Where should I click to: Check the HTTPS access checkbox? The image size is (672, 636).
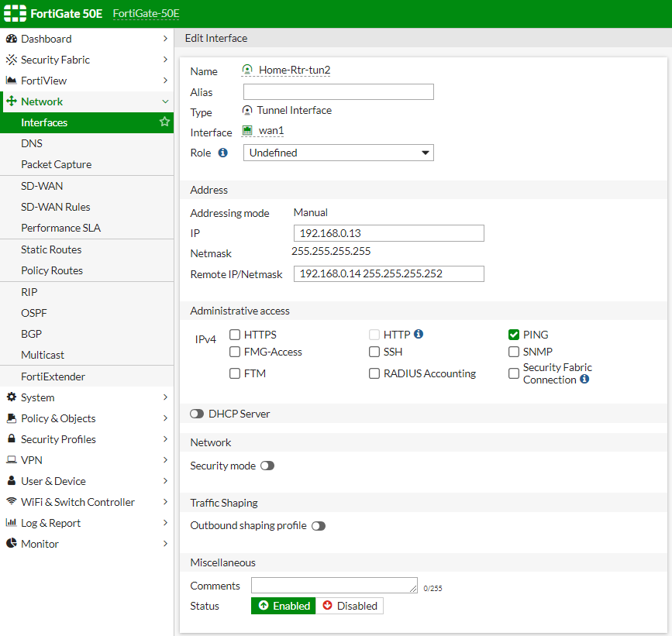tap(235, 335)
